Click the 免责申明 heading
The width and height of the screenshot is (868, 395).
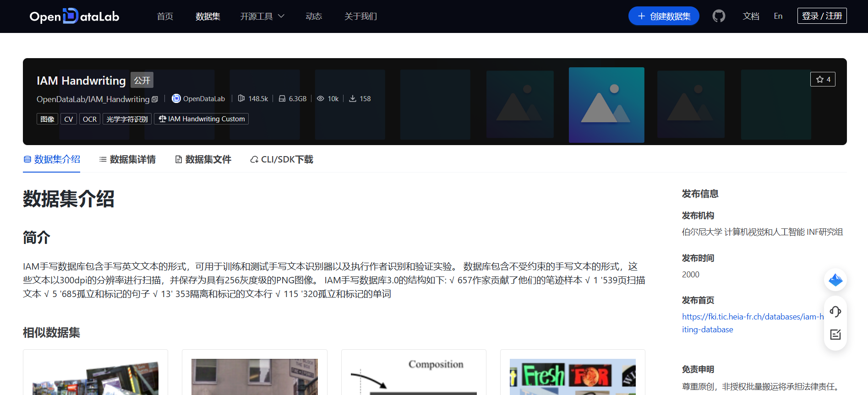click(x=698, y=369)
